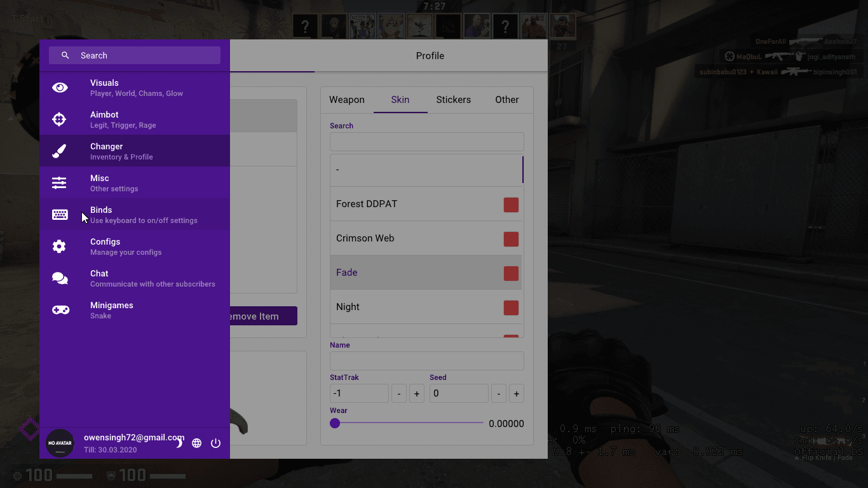Click Fade red color swatch
Viewport: 868px width, 488px height.
[x=511, y=273]
